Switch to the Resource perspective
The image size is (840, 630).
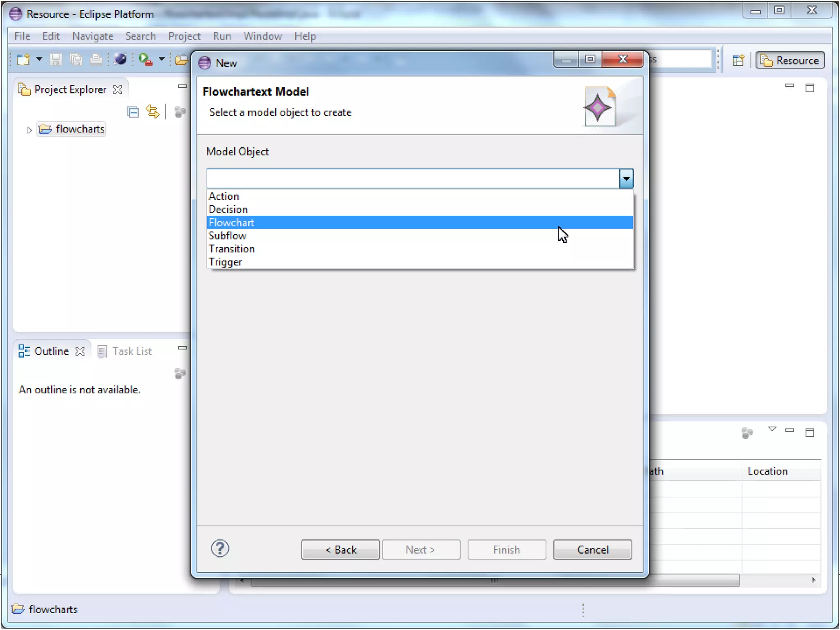tap(790, 61)
